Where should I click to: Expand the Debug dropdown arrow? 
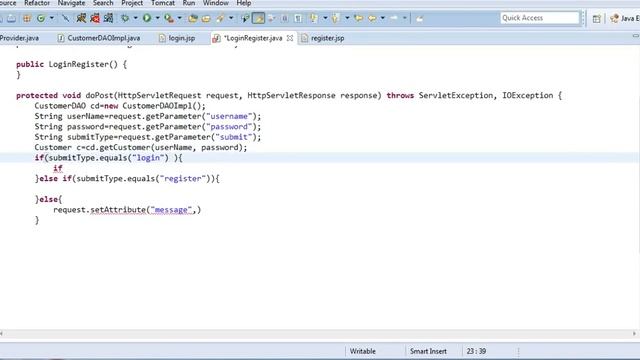136,18
